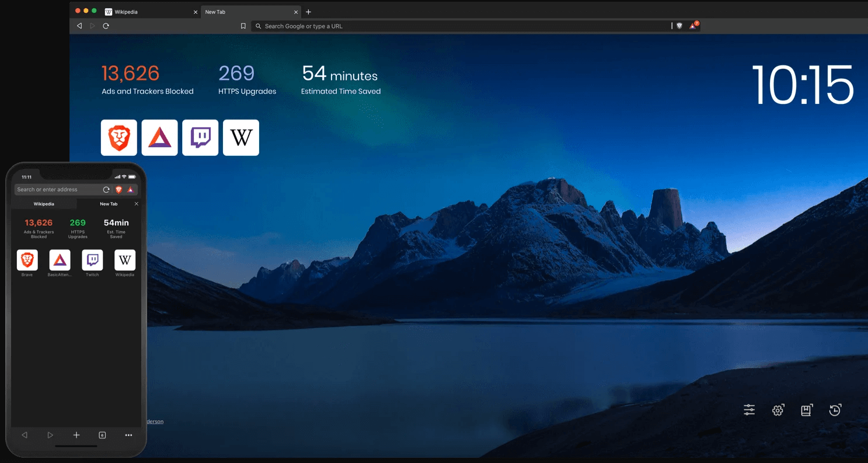Open Brave Rewards triangle icon in desktop toolbar
Viewport: 868px width, 463px height.
pos(693,26)
